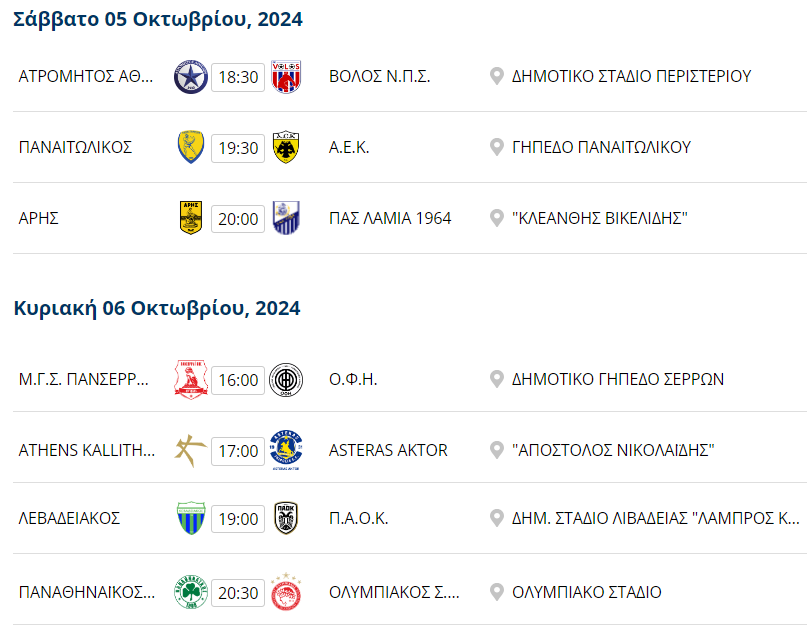
Task: Open the Panetolikos yellow shield logo
Action: pos(191,147)
